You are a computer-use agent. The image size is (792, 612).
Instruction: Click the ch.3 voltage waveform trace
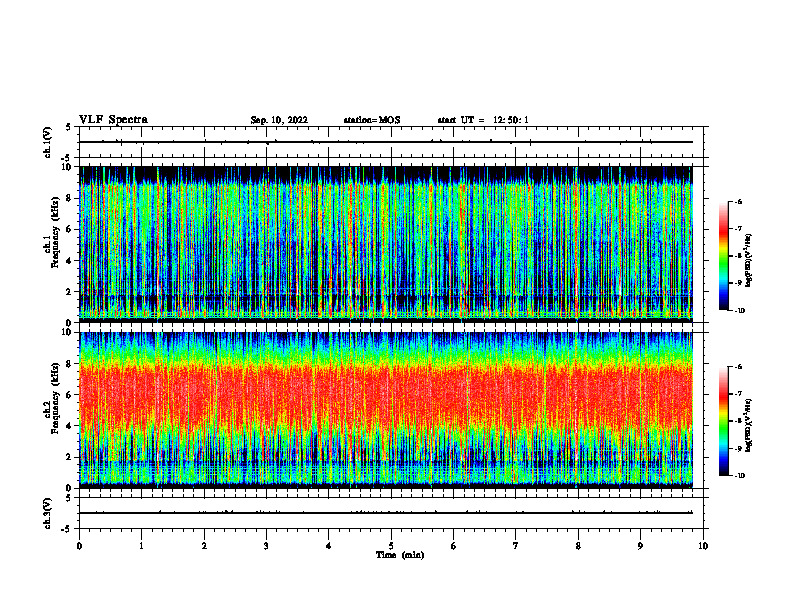[x=385, y=513]
